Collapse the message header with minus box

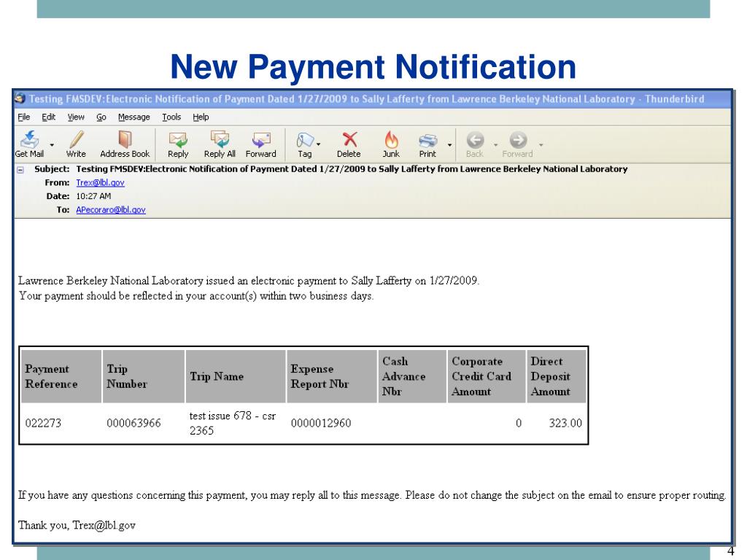pos(20,169)
